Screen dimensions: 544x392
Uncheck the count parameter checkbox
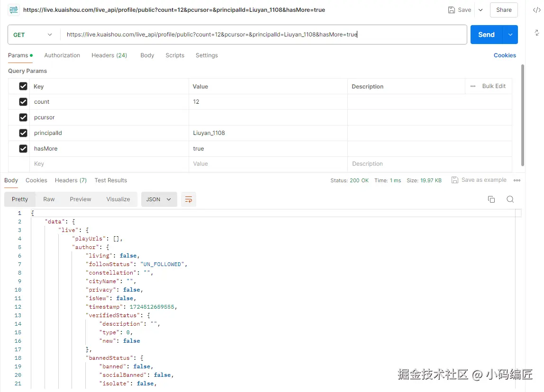pyautogui.click(x=23, y=102)
